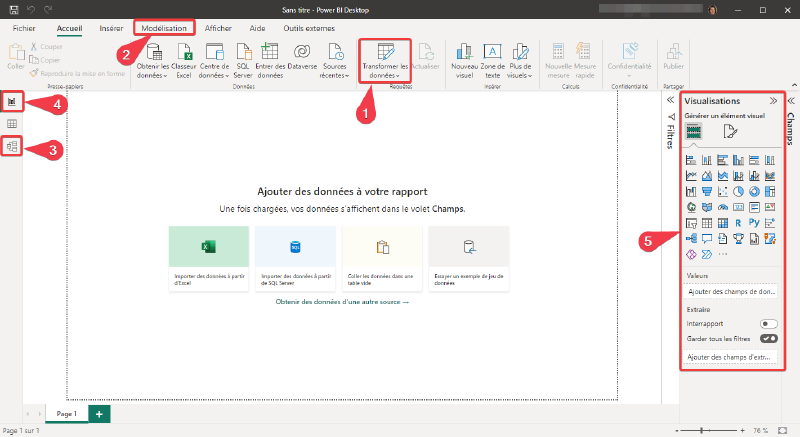Switch to the Afficher tab
Screen dimensions: 800x437
coord(218,28)
